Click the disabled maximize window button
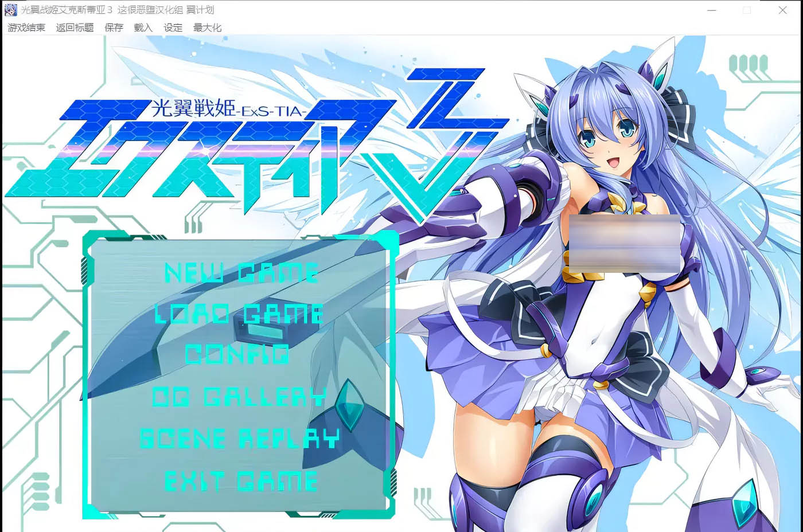The width and height of the screenshot is (803, 532). coord(747,10)
